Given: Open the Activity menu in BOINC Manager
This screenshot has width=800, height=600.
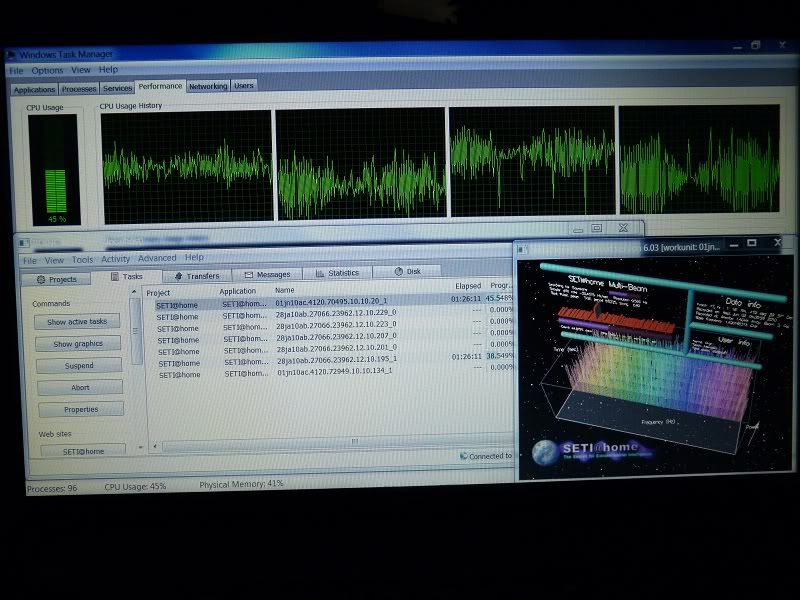Looking at the screenshot, I should pos(116,259).
